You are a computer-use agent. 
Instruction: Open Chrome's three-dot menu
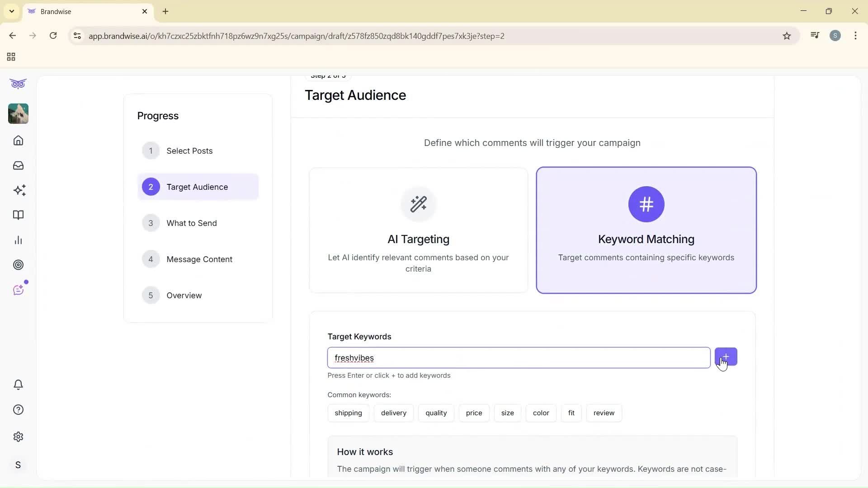[856, 36]
